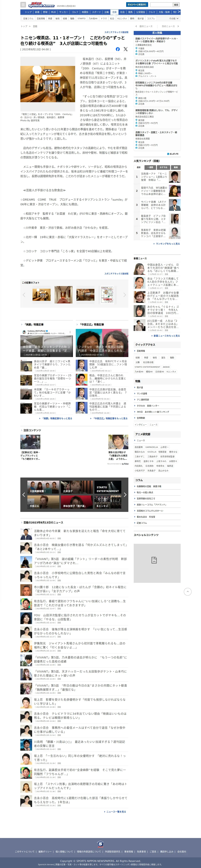Show previous slide in topic carousel
Viewport: 201px width, 868px height.
click(x=24, y=495)
